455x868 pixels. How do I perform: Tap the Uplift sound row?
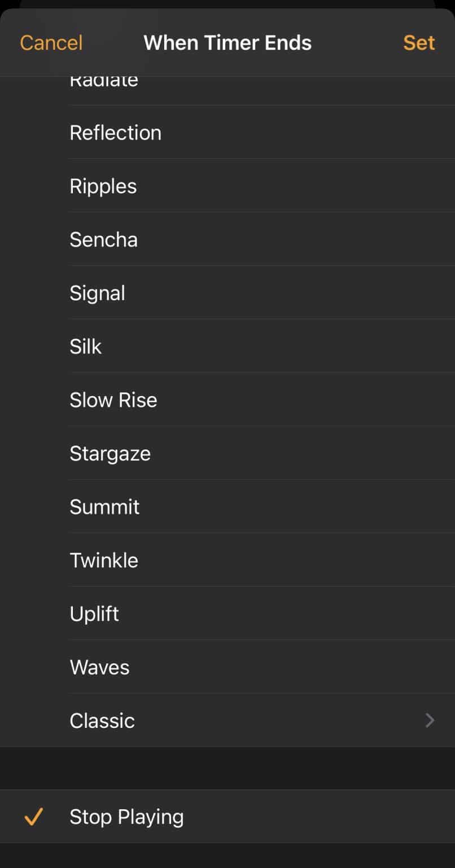coord(94,614)
